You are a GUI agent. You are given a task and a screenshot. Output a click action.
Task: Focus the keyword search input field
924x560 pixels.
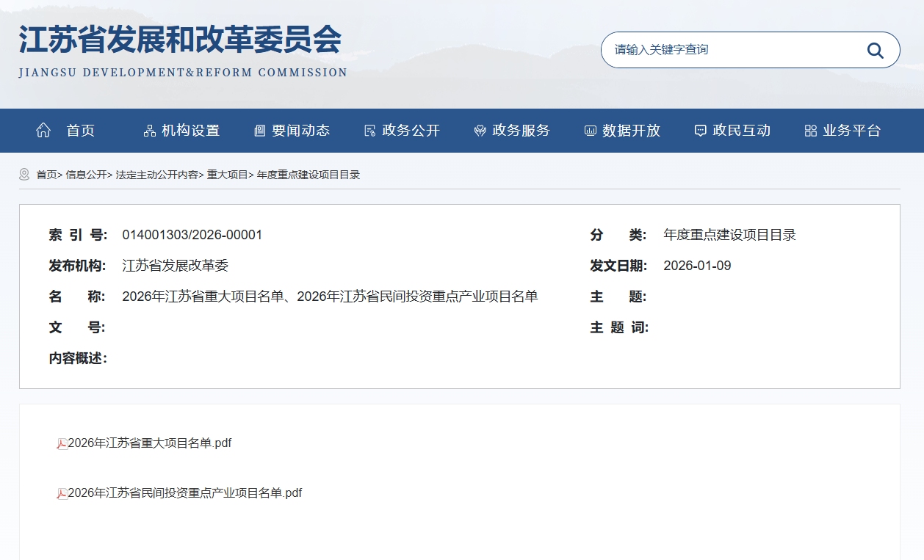pyautogui.click(x=734, y=50)
